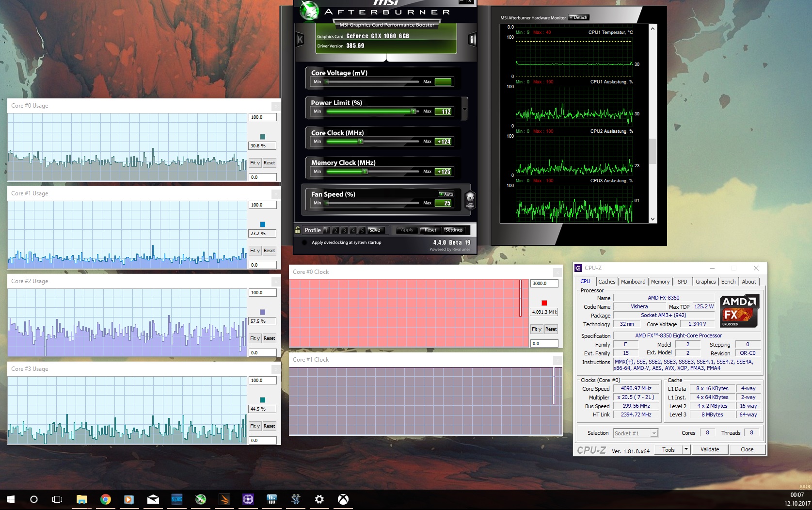812x510 pixels.
Task: Click the Core Clock slider handle
Action: click(360, 142)
